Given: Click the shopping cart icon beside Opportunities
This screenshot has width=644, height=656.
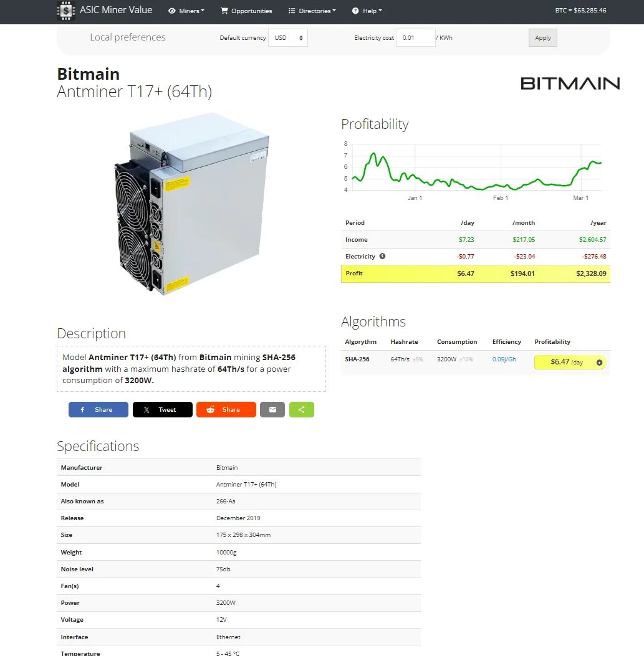Looking at the screenshot, I should (224, 11).
